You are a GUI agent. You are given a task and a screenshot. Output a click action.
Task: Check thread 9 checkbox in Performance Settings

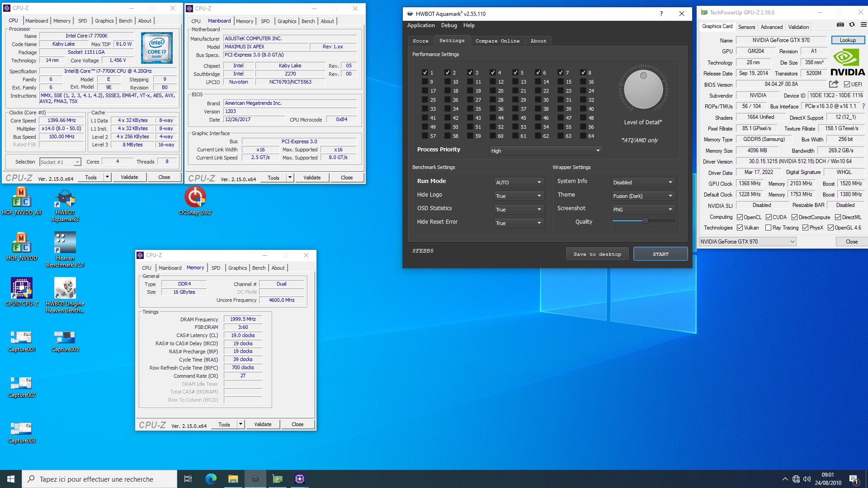click(425, 81)
